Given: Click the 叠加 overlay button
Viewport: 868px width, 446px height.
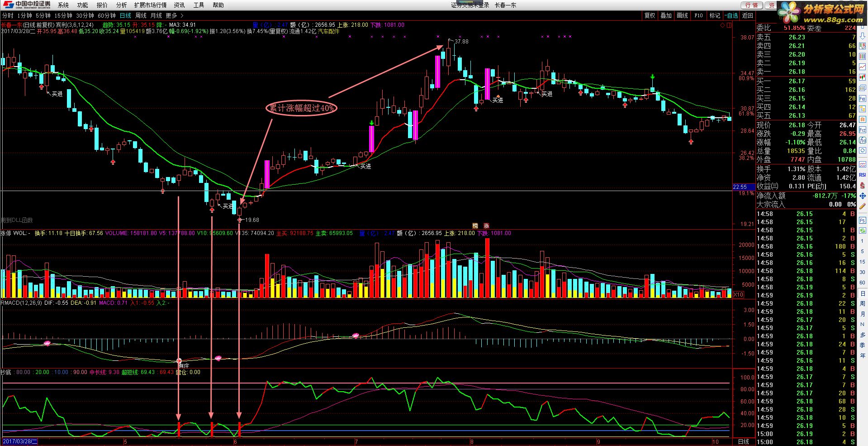Looking at the screenshot, I should click(666, 15).
